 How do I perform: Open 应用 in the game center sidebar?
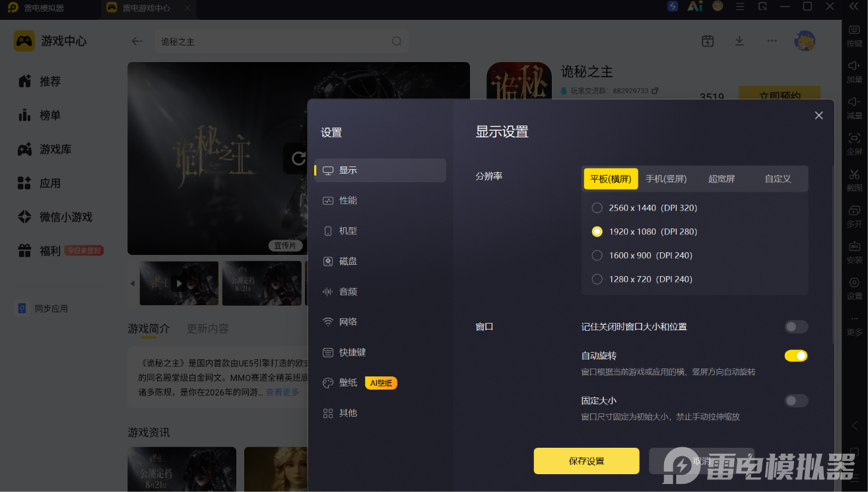click(x=41, y=183)
